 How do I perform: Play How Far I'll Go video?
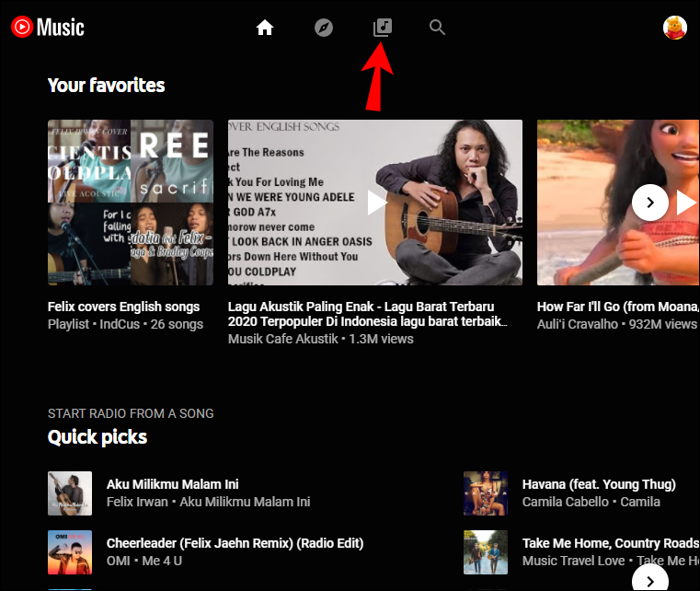[x=685, y=203]
